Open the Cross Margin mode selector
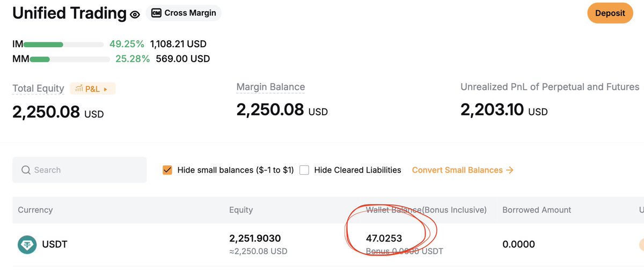 click(184, 13)
